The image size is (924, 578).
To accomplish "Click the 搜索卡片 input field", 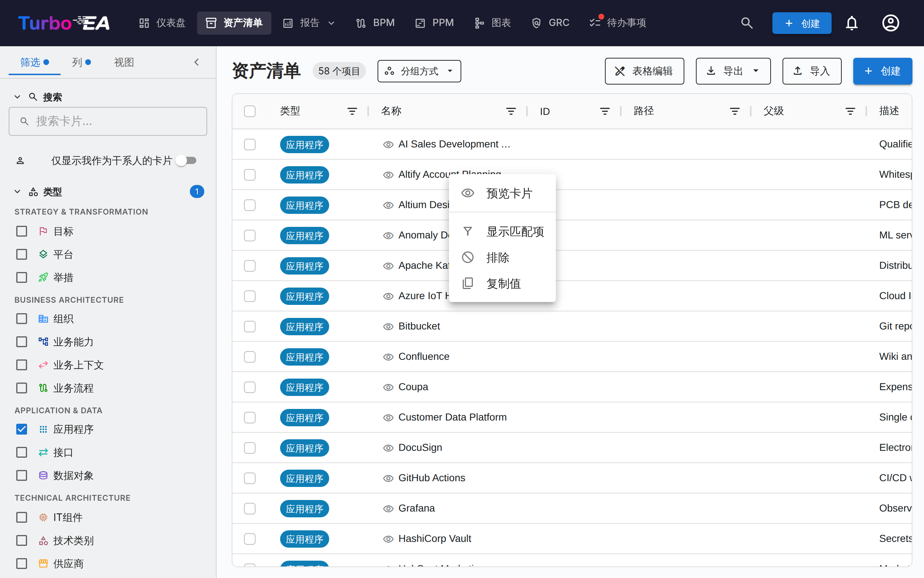I will click(x=108, y=122).
